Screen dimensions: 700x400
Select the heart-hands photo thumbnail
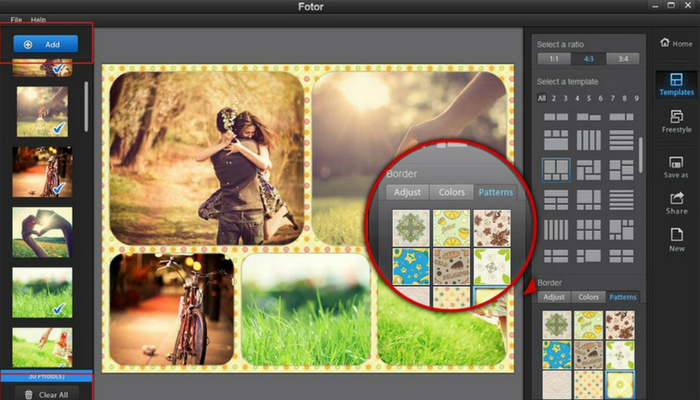42,232
